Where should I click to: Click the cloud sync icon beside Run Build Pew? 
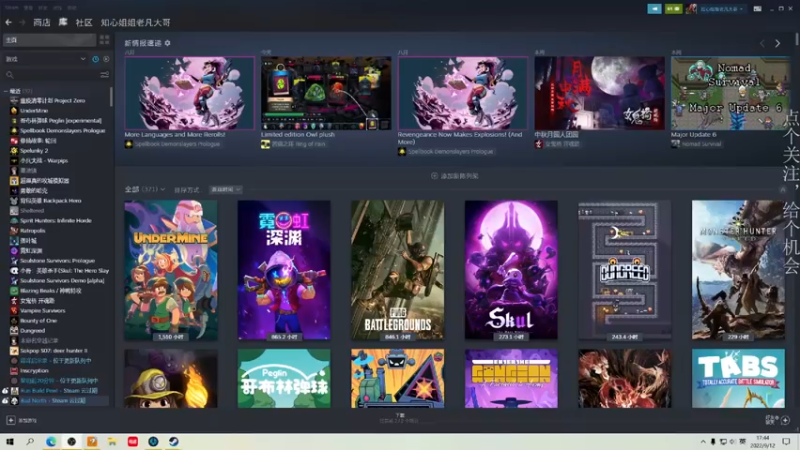(x=5, y=391)
